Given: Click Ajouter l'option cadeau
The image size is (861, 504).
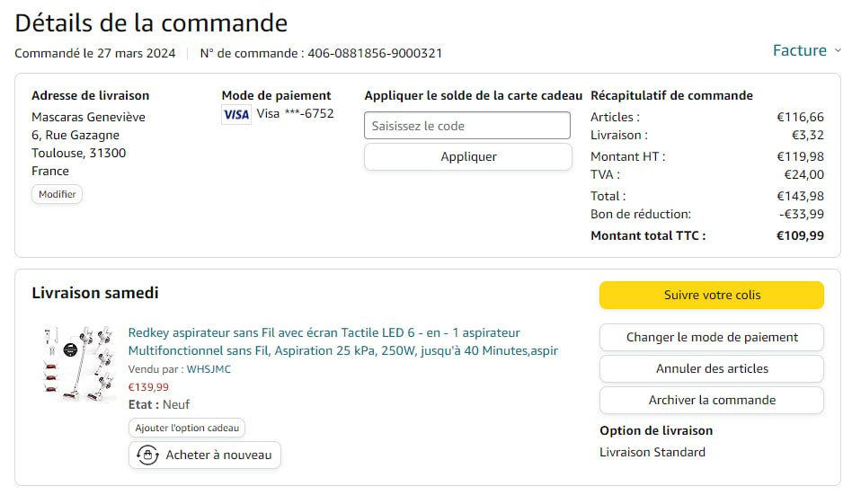Looking at the screenshot, I should 187,429.
